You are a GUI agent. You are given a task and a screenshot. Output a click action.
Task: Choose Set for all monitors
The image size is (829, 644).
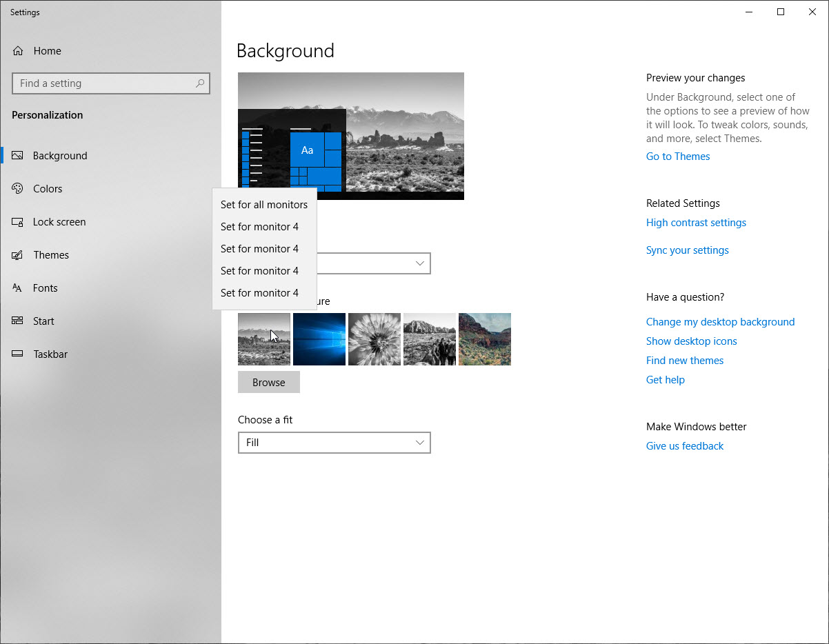[264, 205]
